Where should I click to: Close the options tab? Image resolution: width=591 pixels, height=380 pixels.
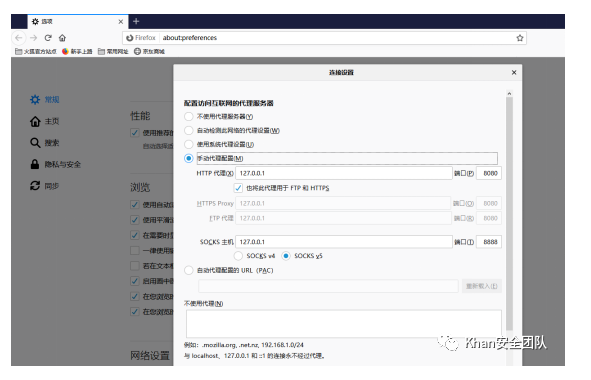(121, 21)
